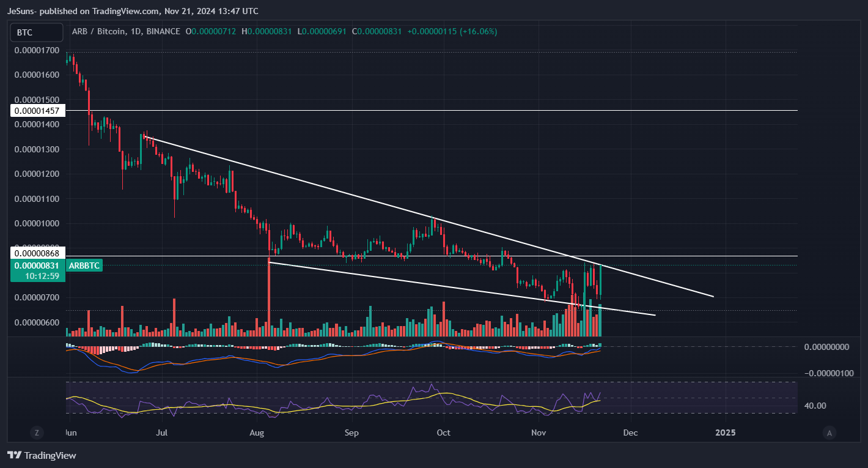Viewport: 868px width, 468px height.
Task: Click the BTC currency button
Action: 37,32
